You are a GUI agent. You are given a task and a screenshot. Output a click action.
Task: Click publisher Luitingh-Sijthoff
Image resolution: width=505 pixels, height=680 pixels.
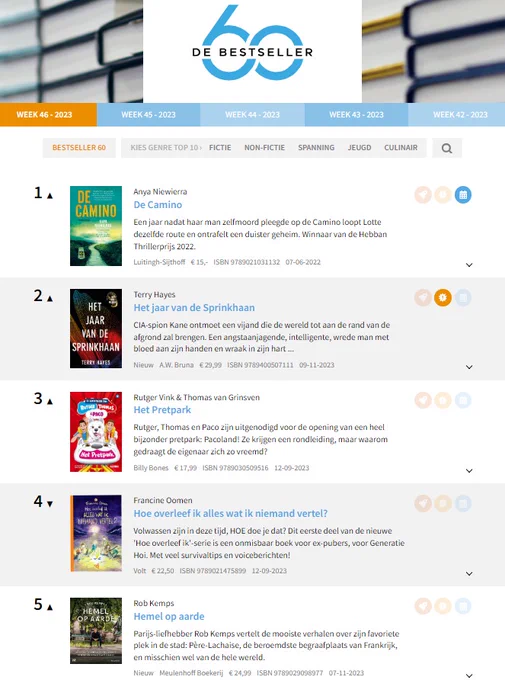coord(159,262)
